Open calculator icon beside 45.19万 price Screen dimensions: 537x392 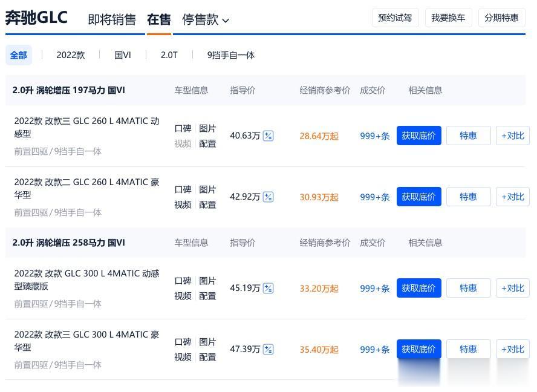(x=268, y=288)
